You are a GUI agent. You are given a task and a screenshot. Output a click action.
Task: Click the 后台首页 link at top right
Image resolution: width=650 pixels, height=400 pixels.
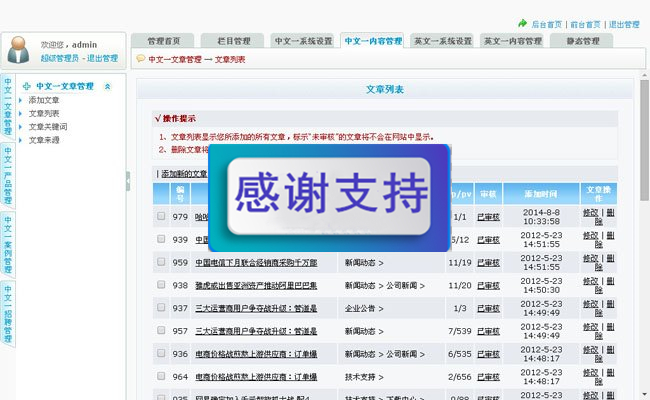(547, 24)
